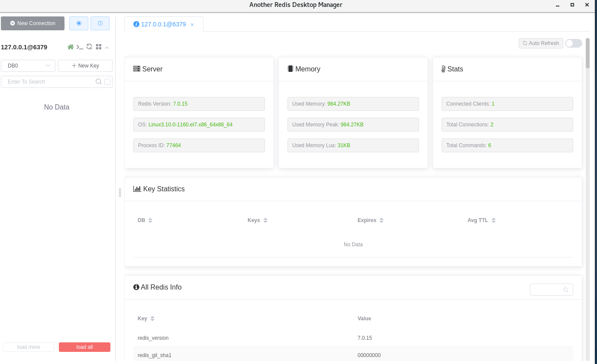Click the Process ID 77464 field
Image resolution: width=597 pixels, height=364 pixels.
(x=199, y=145)
